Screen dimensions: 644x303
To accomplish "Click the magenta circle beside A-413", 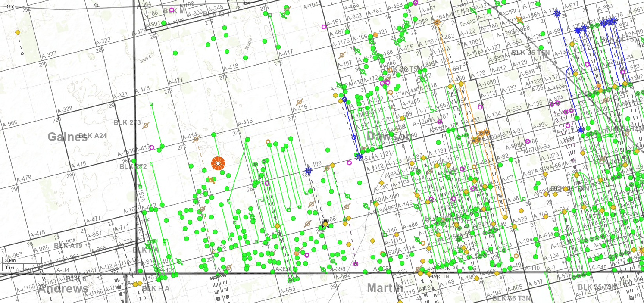I will pos(152,147).
